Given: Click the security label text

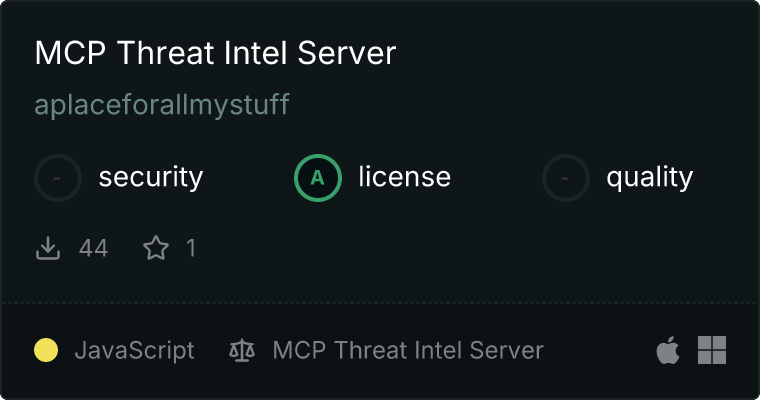Looking at the screenshot, I should 150,178.
